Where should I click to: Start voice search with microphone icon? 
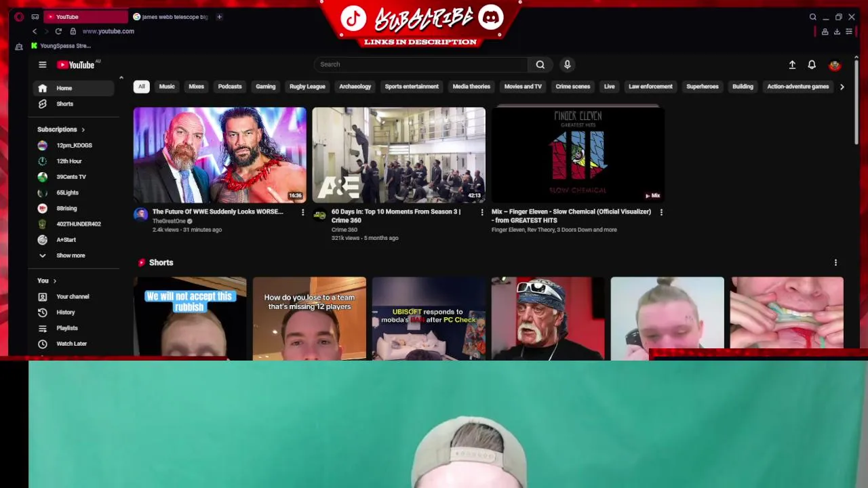(568, 64)
